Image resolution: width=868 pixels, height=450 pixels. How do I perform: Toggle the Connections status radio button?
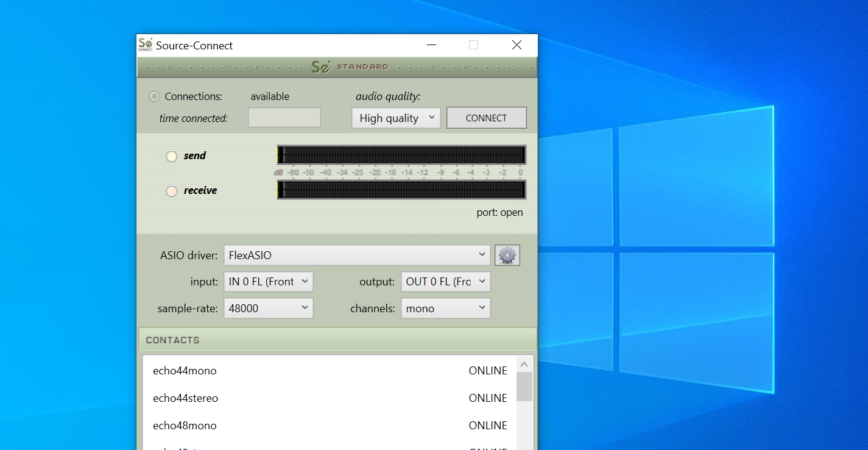point(155,96)
